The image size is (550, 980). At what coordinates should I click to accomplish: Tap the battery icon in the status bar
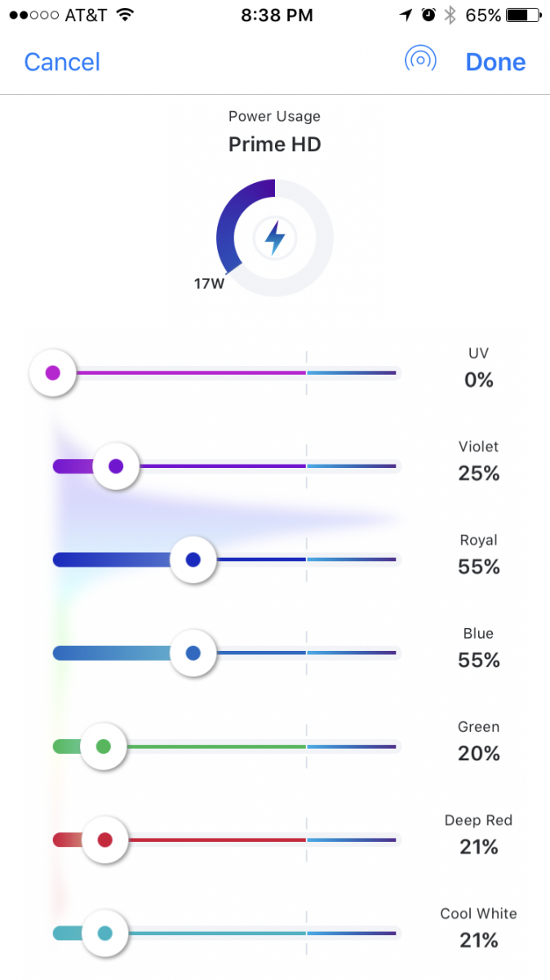(523, 16)
